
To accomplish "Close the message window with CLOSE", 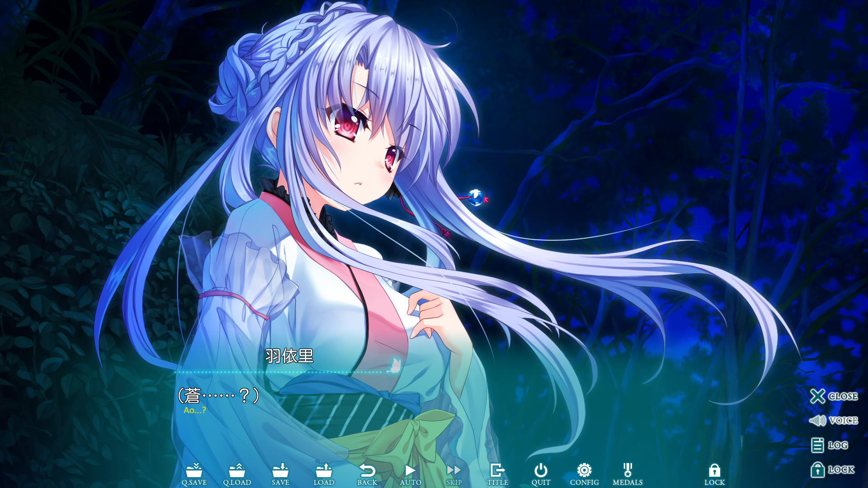I will point(834,396).
